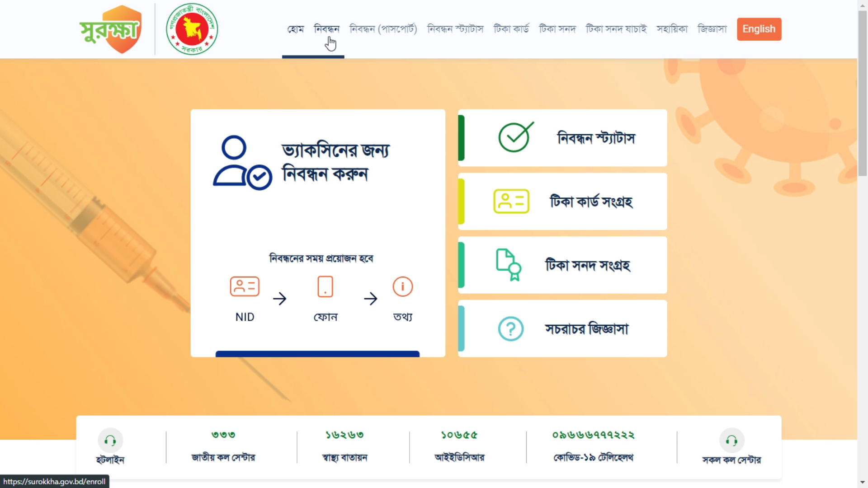The width and height of the screenshot is (868, 488).
Task: Click the blue button below registration requirements
Action: click(317, 354)
